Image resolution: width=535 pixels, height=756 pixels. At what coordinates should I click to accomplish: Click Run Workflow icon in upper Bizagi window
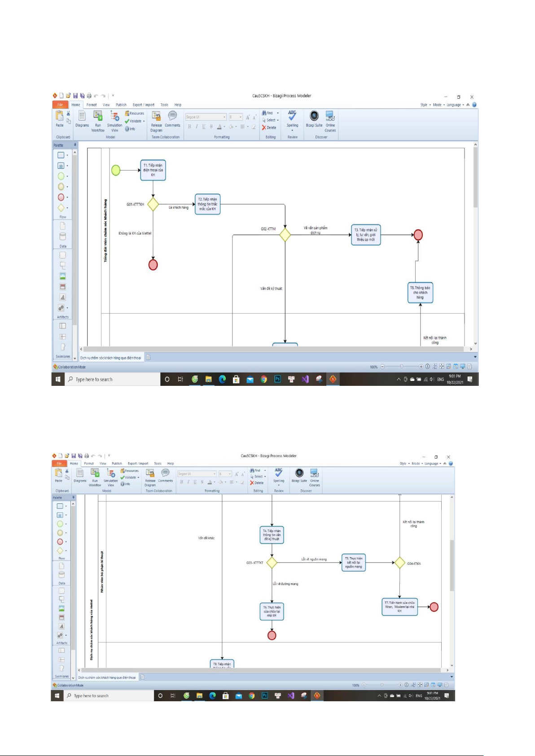click(98, 116)
